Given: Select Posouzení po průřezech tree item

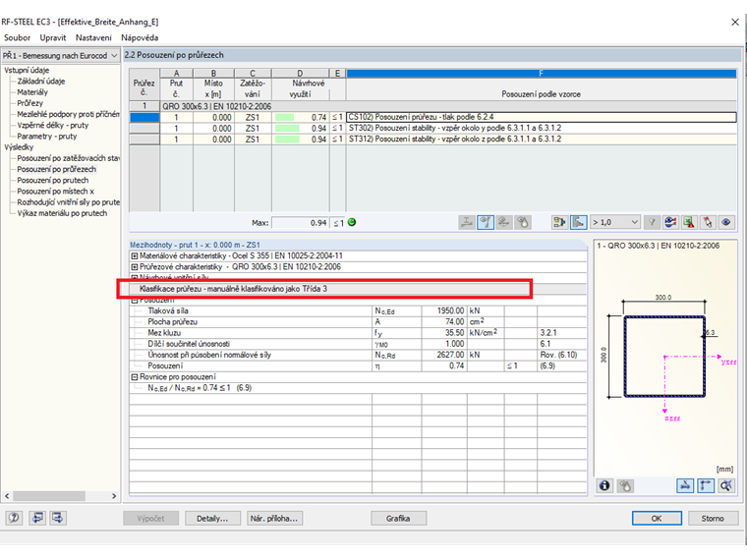Looking at the screenshot, I should 57,169.
